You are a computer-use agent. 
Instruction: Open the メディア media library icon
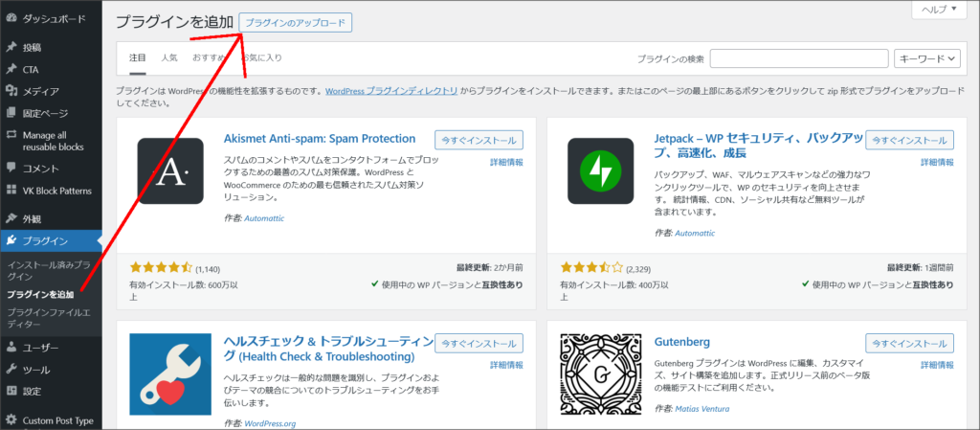click(11, 92)
